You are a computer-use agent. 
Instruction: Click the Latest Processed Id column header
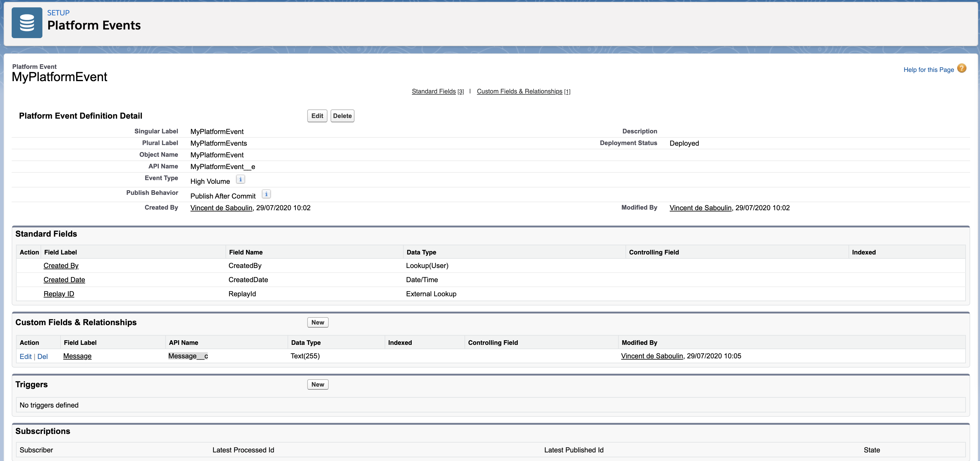coord(243,450)
